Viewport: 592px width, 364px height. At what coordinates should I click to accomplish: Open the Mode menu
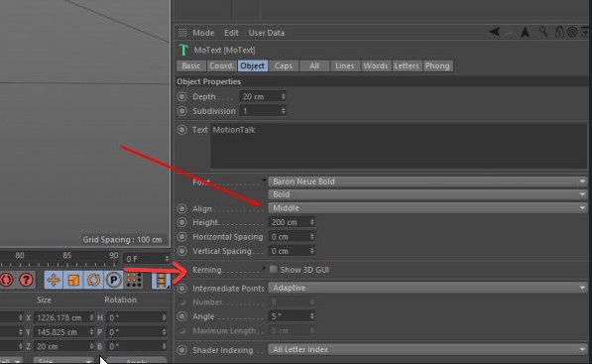click(203, 33)
